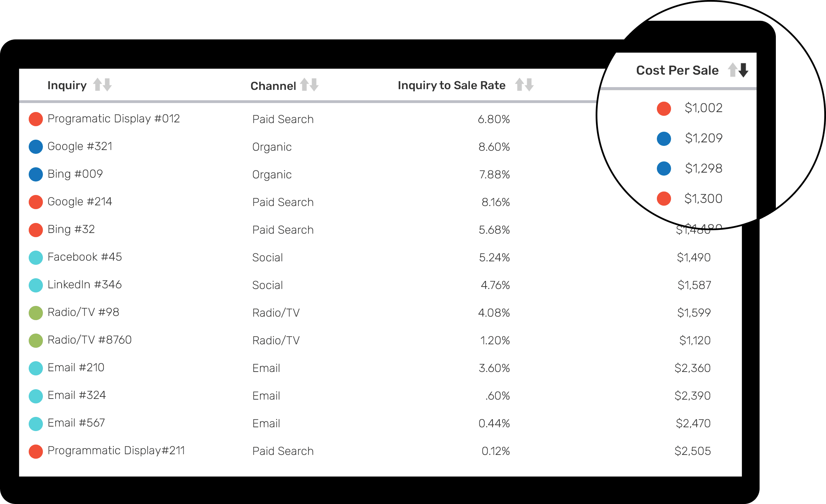This screenshot has height=504, width=826.
Task: Click teal dot next to Facebook #45
Action: tap(36, 258)
